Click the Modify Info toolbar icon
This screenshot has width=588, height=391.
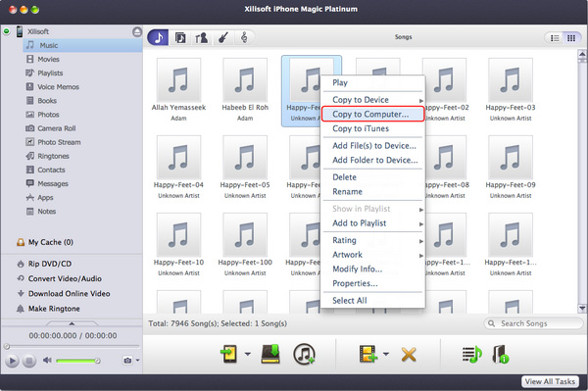tap(500, 355)
